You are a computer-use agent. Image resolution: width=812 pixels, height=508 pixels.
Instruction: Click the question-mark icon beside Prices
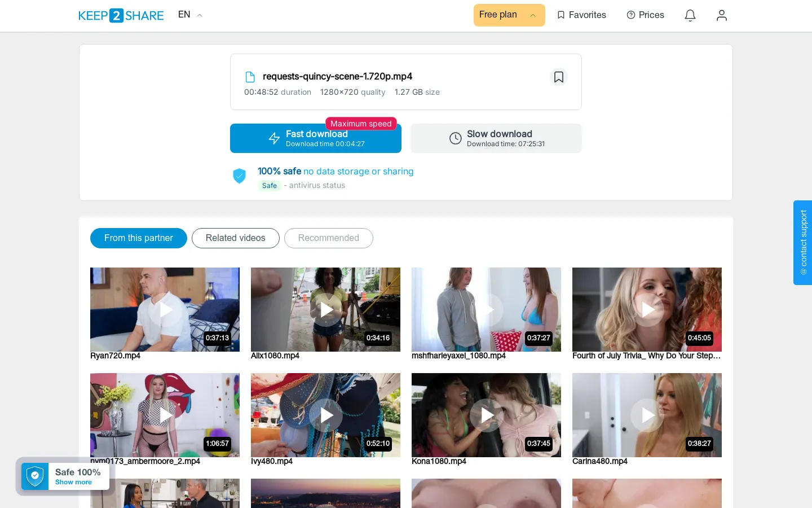tap(631, 15)
